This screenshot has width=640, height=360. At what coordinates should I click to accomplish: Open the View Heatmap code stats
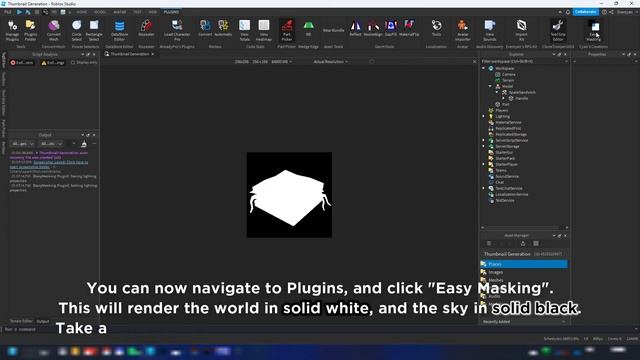(x=264, y=30)
